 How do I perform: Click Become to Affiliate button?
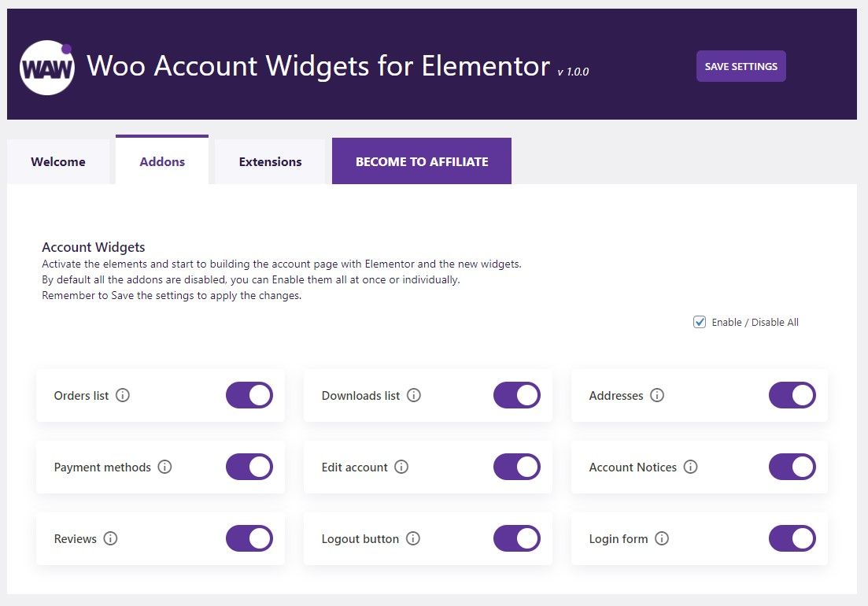[x=422, y=161]
